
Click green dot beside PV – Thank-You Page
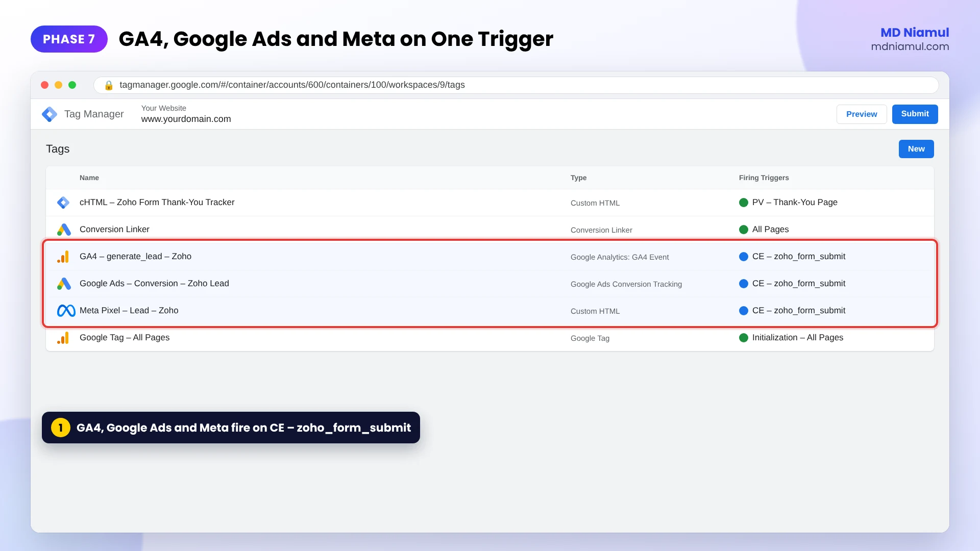click(x=744, y=203)
